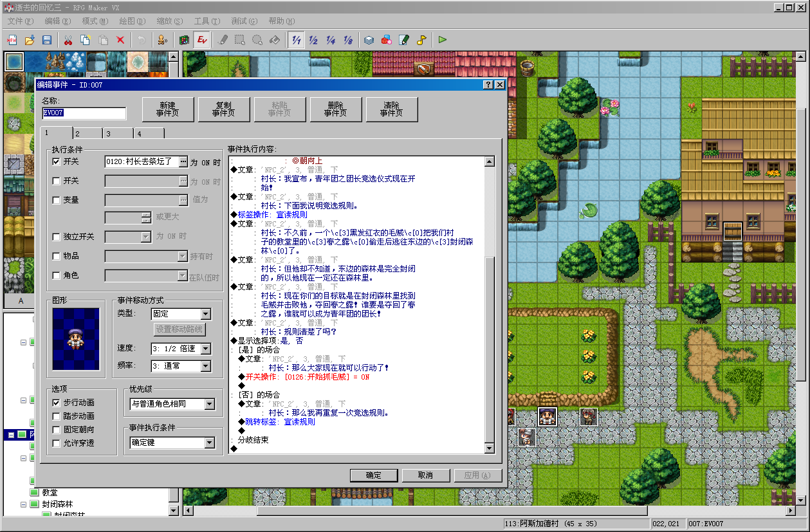Open the Script Editor icon
Image resolution: width=810 pixels, height=532 pixels.
click(x=403, y=40)
